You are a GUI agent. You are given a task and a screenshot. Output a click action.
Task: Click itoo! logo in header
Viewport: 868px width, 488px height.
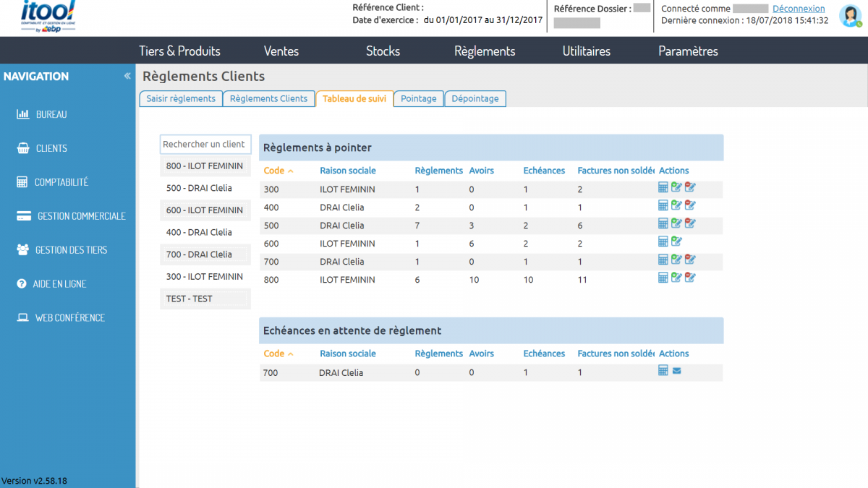48,17
